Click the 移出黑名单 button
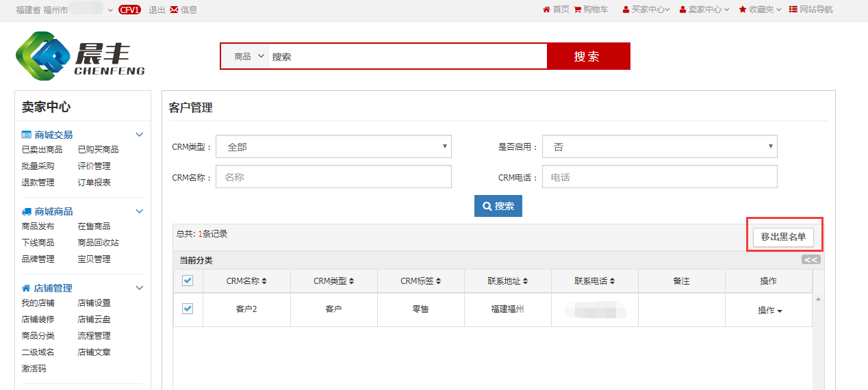Image resolution: width=868 pixels, height=390 pixels. (783, 237)
